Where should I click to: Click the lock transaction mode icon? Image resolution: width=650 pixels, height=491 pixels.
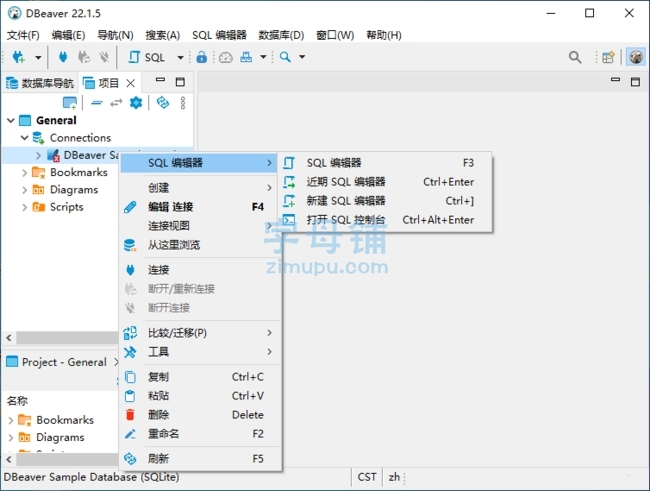coord(201,57)
